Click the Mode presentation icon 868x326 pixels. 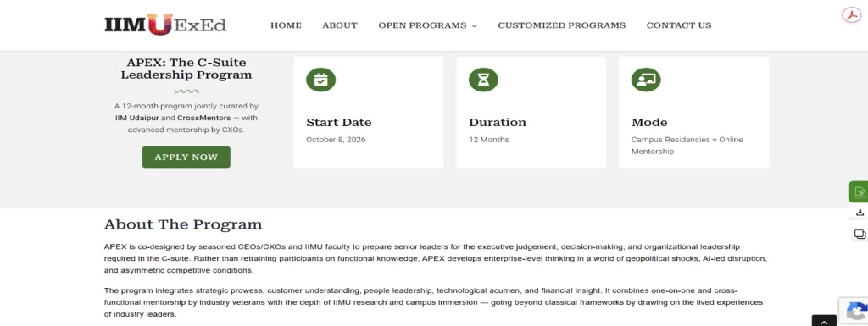(x=646, y=80)
